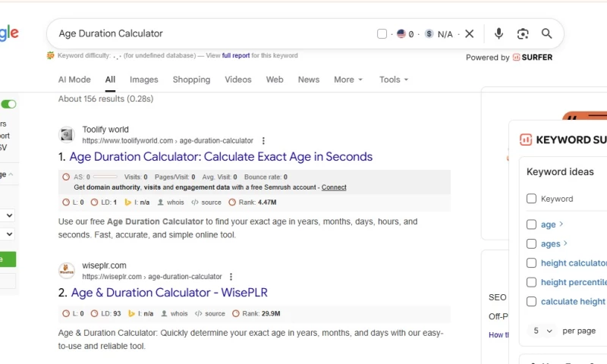The width and height of the screenshot is (607, 364).
Task: Expand the 'ages' keyword chevron
Action: point(565,243)
